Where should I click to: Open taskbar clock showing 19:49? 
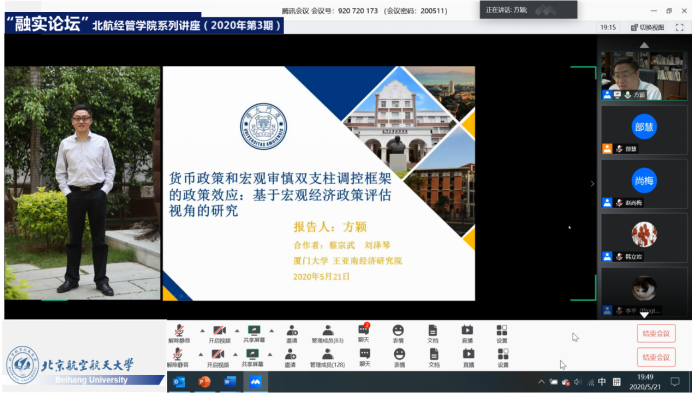645,382
